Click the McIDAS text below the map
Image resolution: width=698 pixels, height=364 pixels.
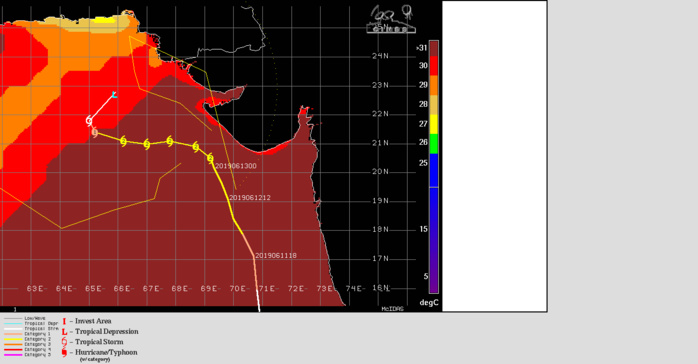click(392, 308)
